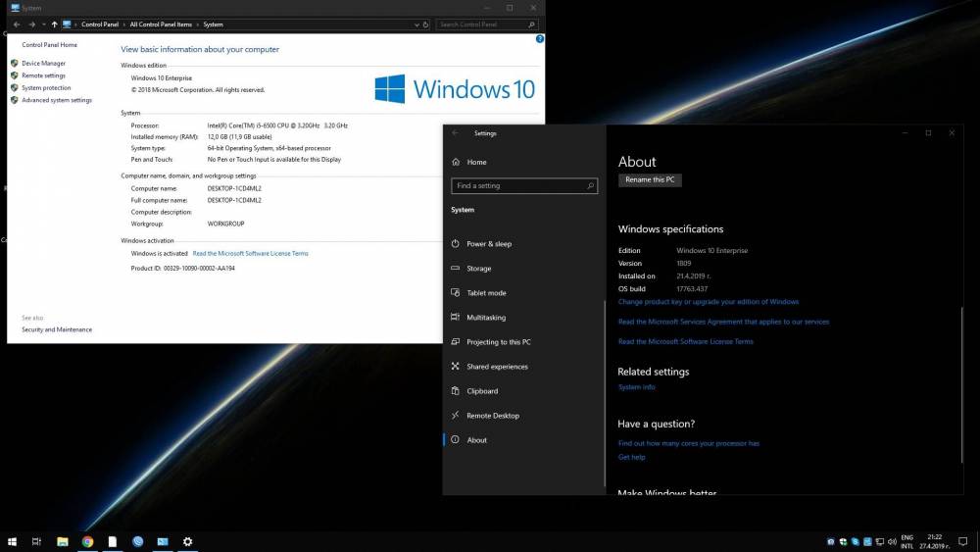Select About in Settings sidebar

coord(476,440)
